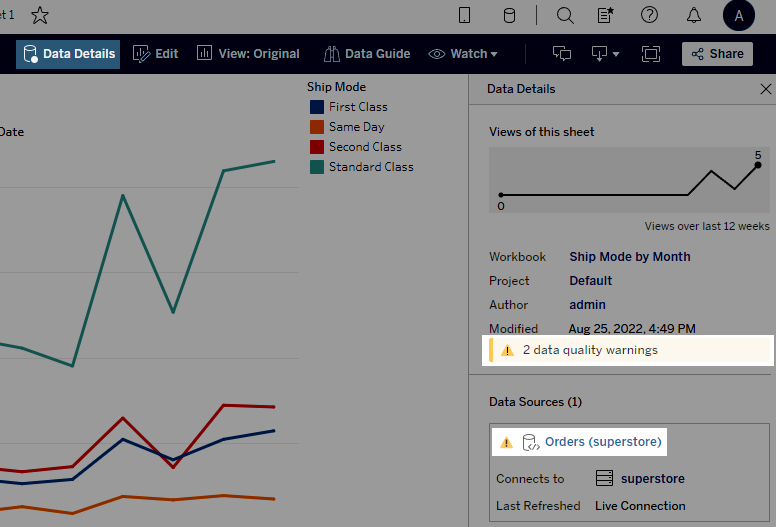This screenshot has width=776, height=527.
Task: Click Same Day orange color swatch
Action: 317,127
